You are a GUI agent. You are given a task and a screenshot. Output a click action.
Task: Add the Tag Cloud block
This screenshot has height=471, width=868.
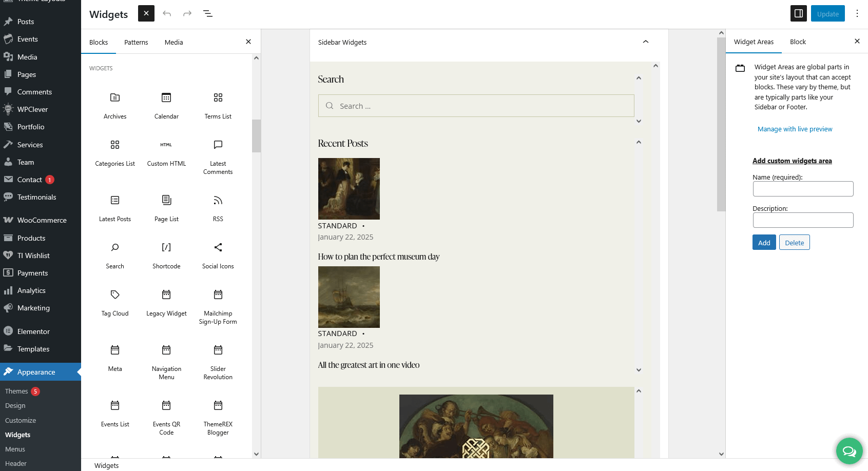[115, 303]
